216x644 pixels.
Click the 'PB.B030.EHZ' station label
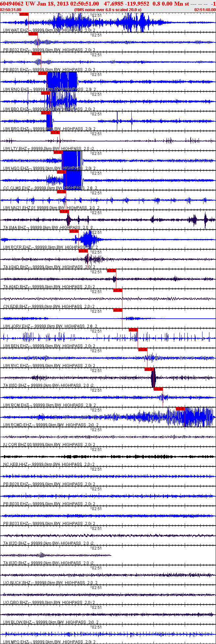(16, 504)
